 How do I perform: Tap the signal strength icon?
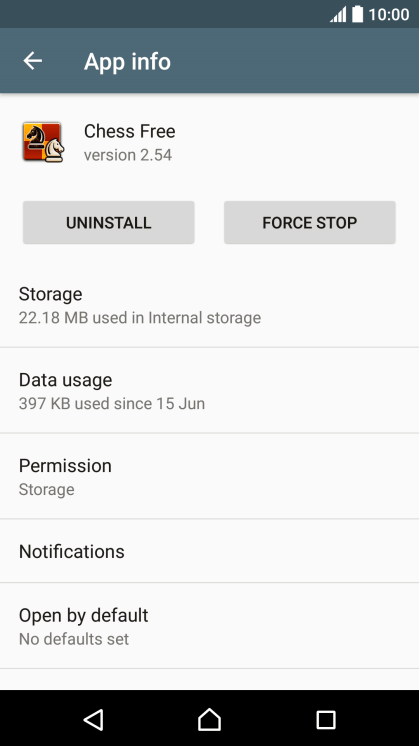pyautogui.click(x=338, y=14)
